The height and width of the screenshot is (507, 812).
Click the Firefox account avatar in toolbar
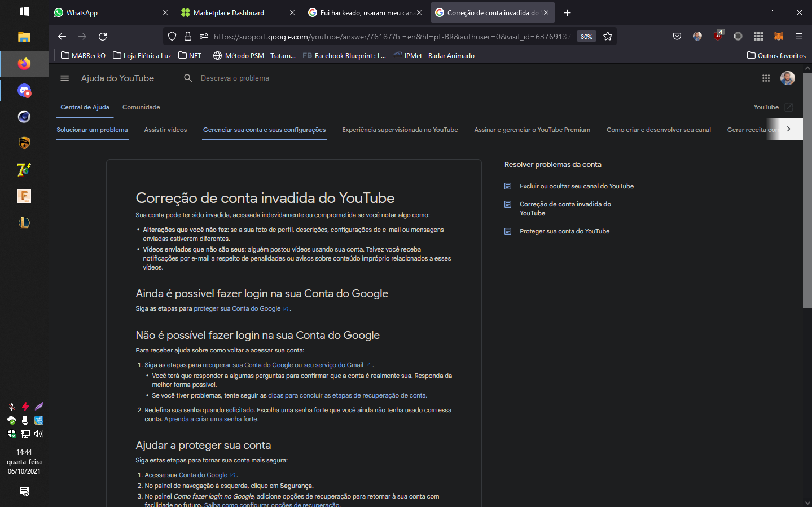pyautogui.click(x=697, y=37)
